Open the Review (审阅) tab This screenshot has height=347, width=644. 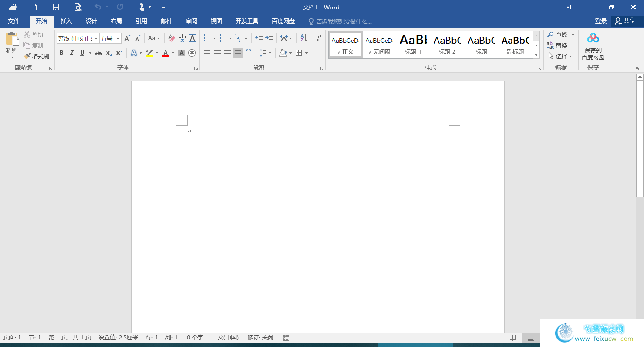(x=191, y=21)
